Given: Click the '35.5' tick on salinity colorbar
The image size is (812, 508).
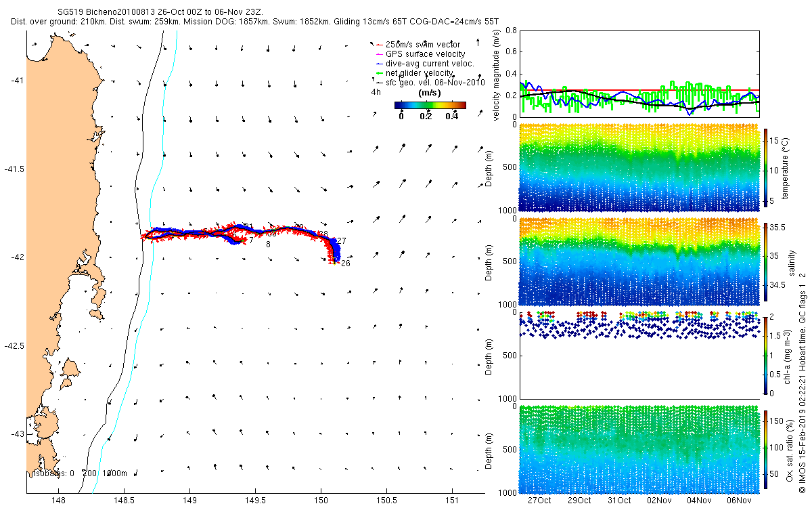Looking at the screenshot, I should (x=777, y=228).
